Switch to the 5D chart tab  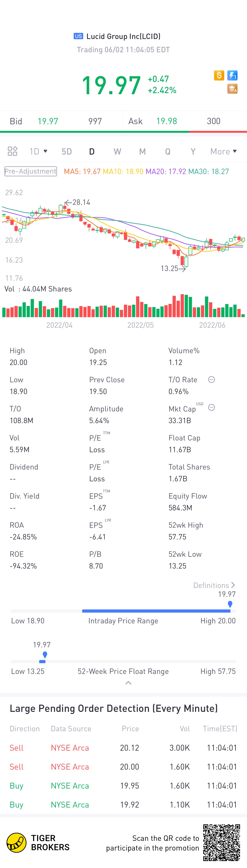67,151
